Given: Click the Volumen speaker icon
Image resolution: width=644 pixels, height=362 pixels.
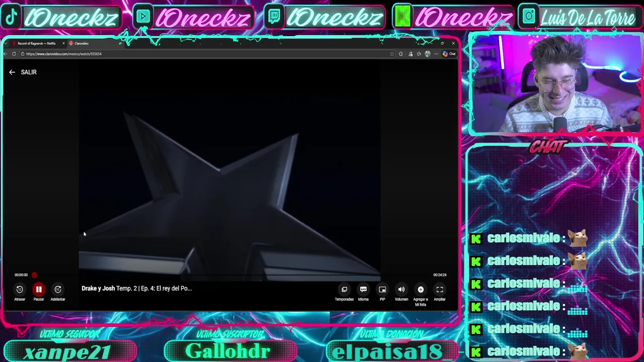Looking at the screenshot, I should pyautogui.click(x=401, y=289).
